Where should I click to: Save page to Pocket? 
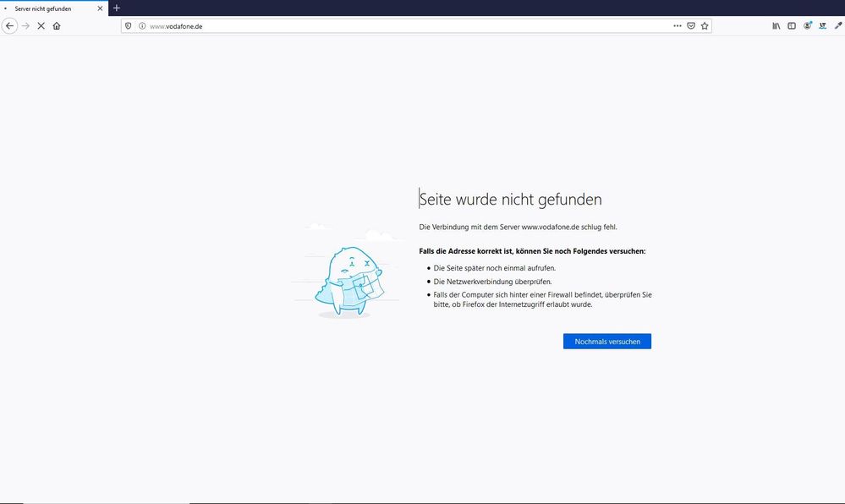point(691,26)
